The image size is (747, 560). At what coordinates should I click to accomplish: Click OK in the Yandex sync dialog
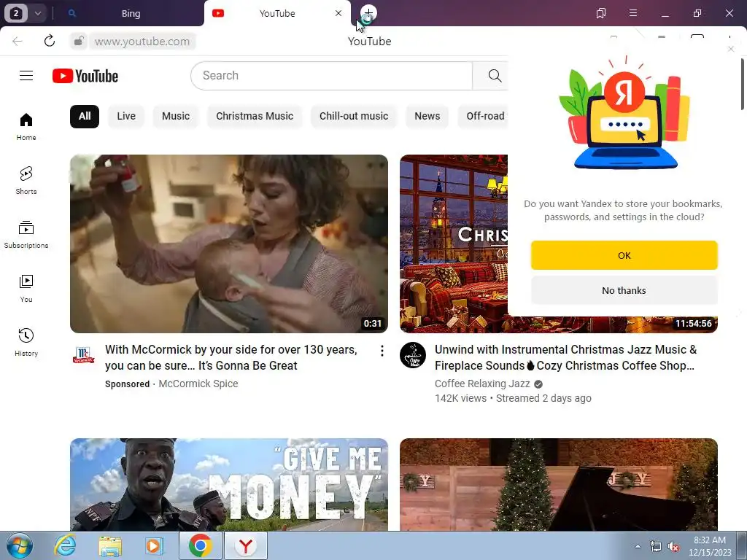(x=624, y=255)
